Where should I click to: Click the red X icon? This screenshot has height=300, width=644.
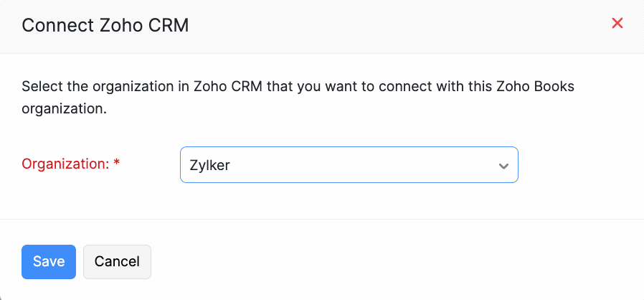[x=617, y=23]
